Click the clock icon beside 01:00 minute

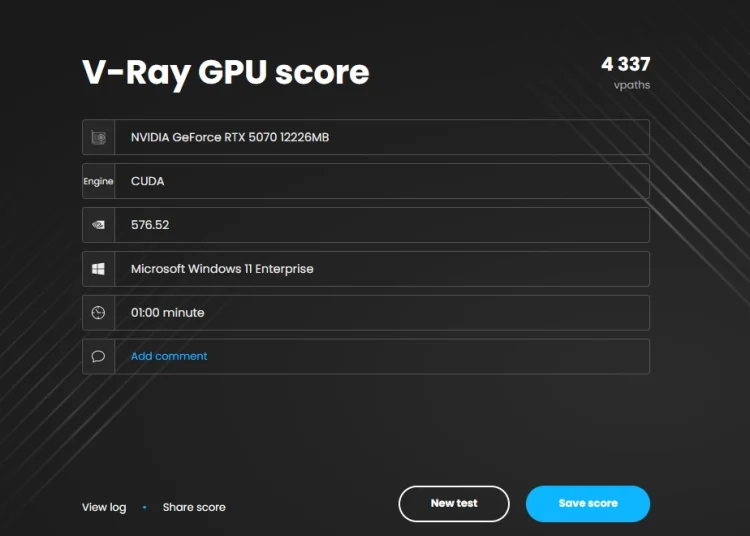99,313
